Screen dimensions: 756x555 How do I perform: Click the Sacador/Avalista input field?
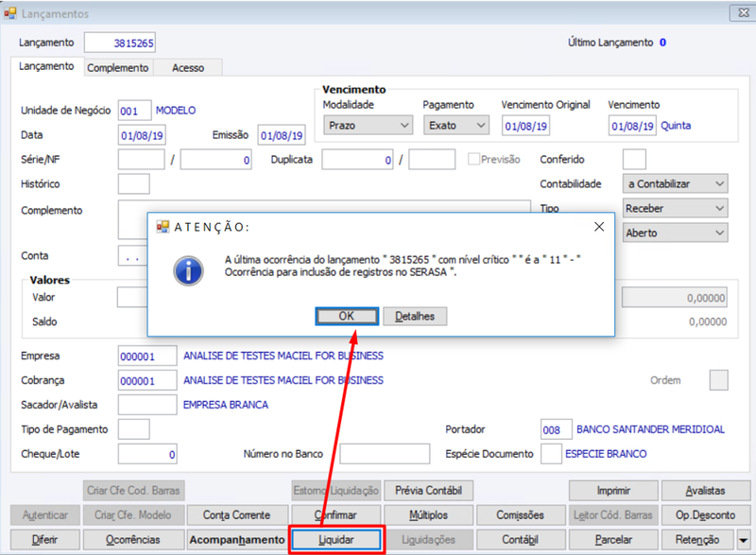147,405
